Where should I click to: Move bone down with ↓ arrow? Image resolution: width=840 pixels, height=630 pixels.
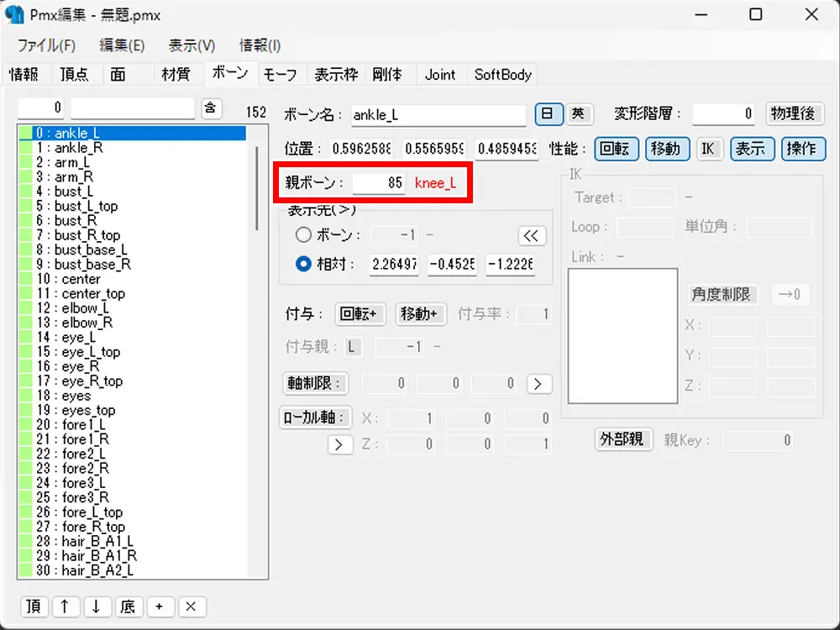tap(97, 606)
